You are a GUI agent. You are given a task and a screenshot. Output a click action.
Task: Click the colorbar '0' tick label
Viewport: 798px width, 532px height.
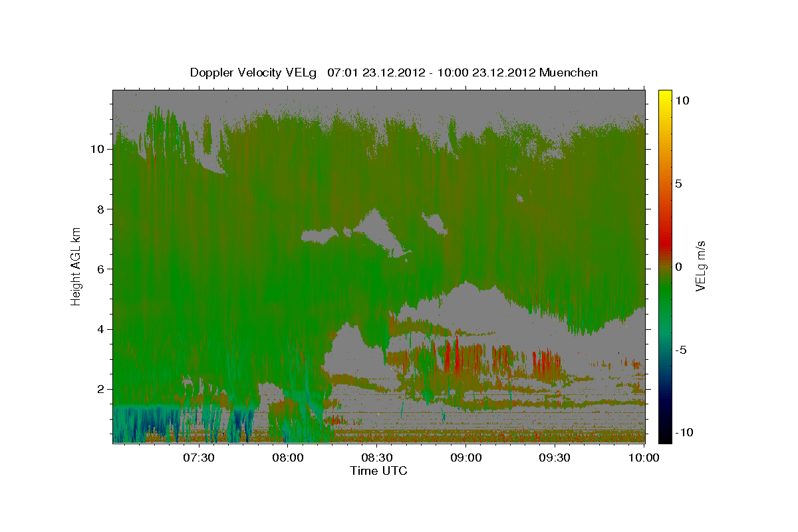679,267
